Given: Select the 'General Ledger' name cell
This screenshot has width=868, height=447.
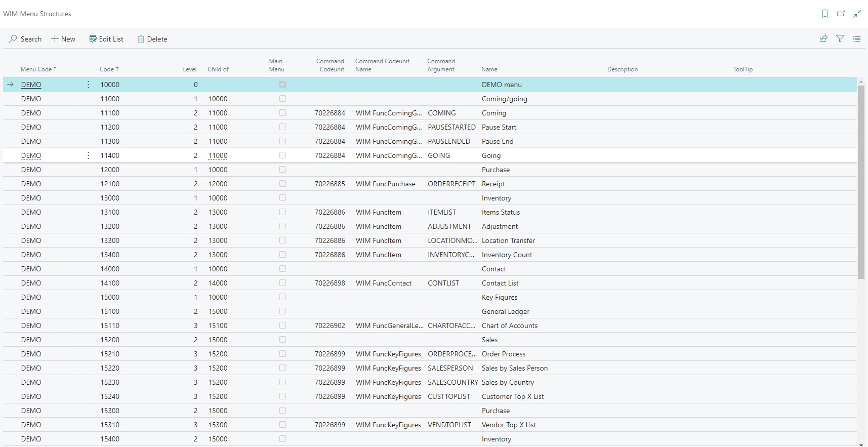Looking at the screenshot, I should pyautogui.click(x=506, y=311).
